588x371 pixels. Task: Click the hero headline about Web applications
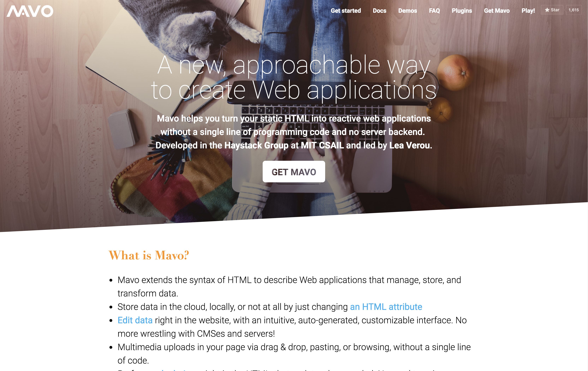click(x=294, y=78)
